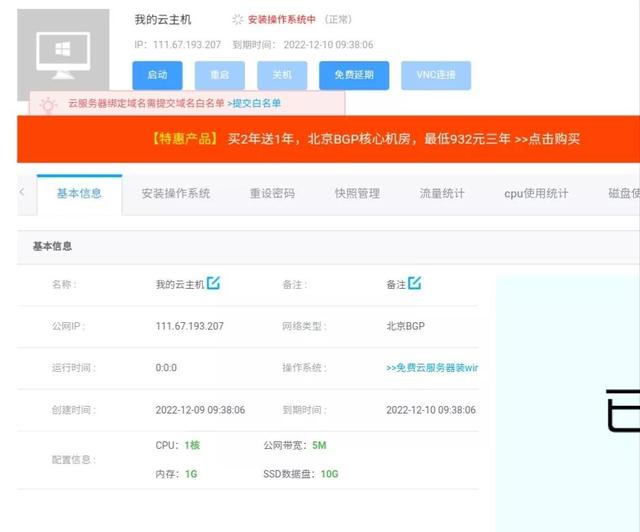Viewport: 640px width, 532px height.
Task: Open the VNC连接 button
Action: (x=436, y=75)
